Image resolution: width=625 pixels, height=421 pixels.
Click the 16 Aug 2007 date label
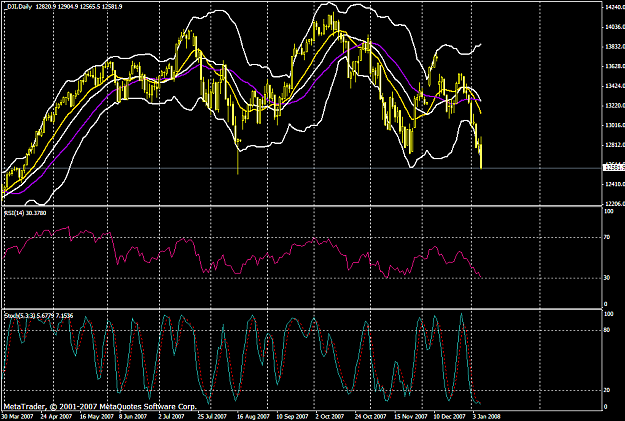(x=254, y=417)
